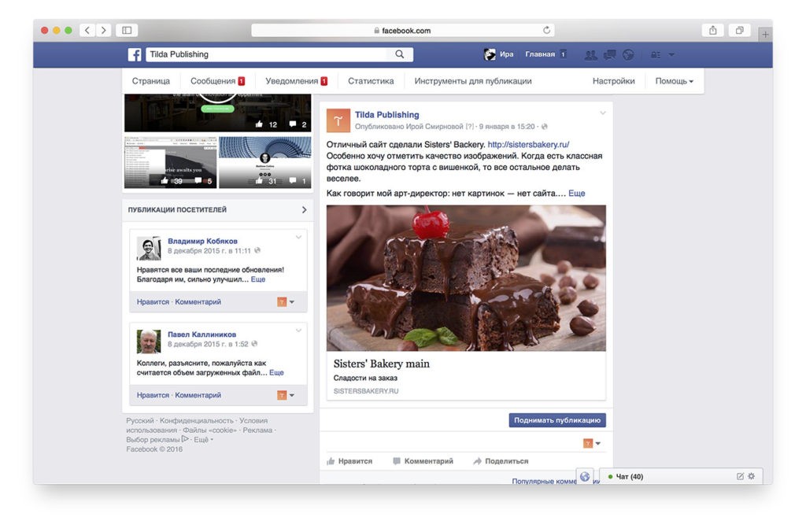Viewport: 806px width, 532px height.
Task: Open Sisters' Bakery main title link
Action: click(382, 364)
